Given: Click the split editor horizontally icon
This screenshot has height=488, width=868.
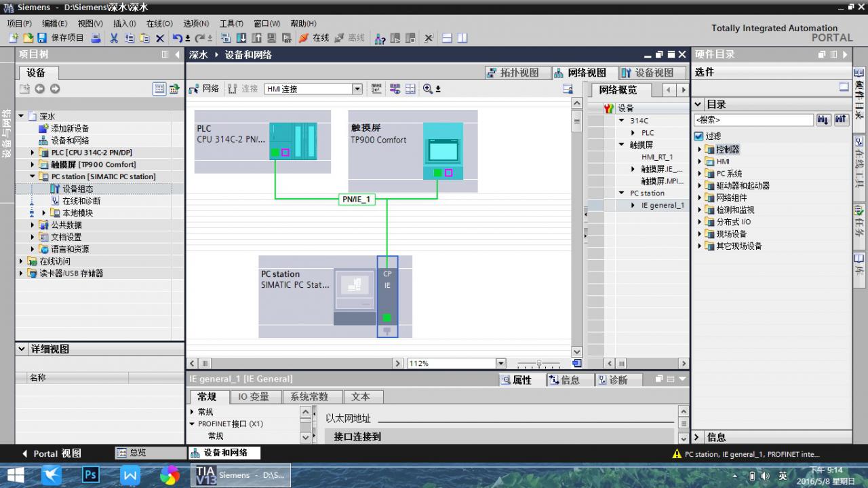Looking at the screenshot, I should [x=448, y=38].
